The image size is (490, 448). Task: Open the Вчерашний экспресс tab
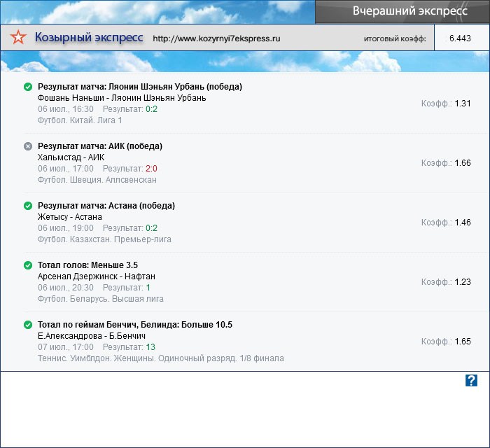tap(402, 12)
